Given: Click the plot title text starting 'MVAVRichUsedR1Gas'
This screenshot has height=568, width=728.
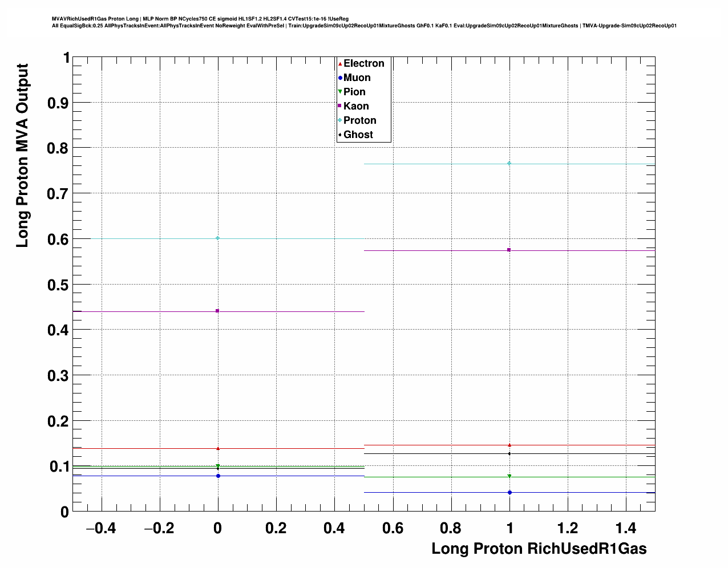Looking at the screenshot, I should point(200,19).
